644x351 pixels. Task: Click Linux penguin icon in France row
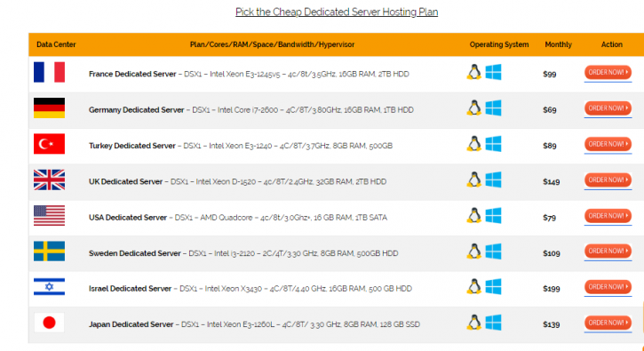click(x=474, y=72)
